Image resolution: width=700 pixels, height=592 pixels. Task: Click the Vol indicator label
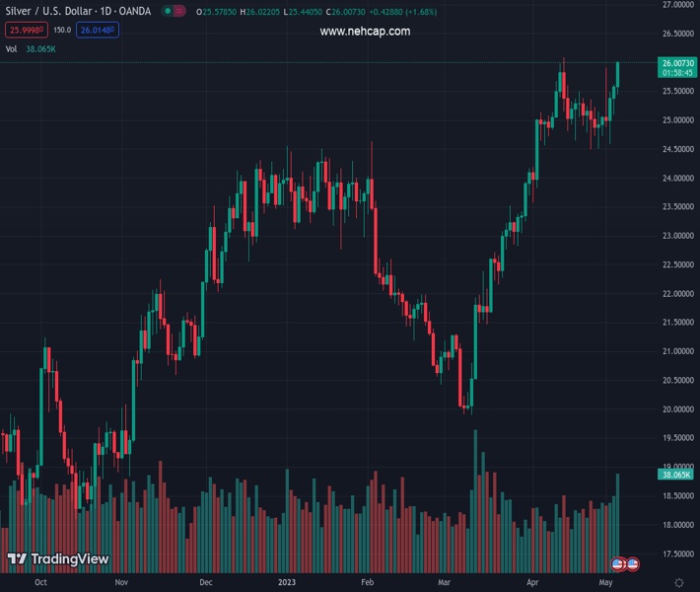pyautogui.click(x=11, y=48)
